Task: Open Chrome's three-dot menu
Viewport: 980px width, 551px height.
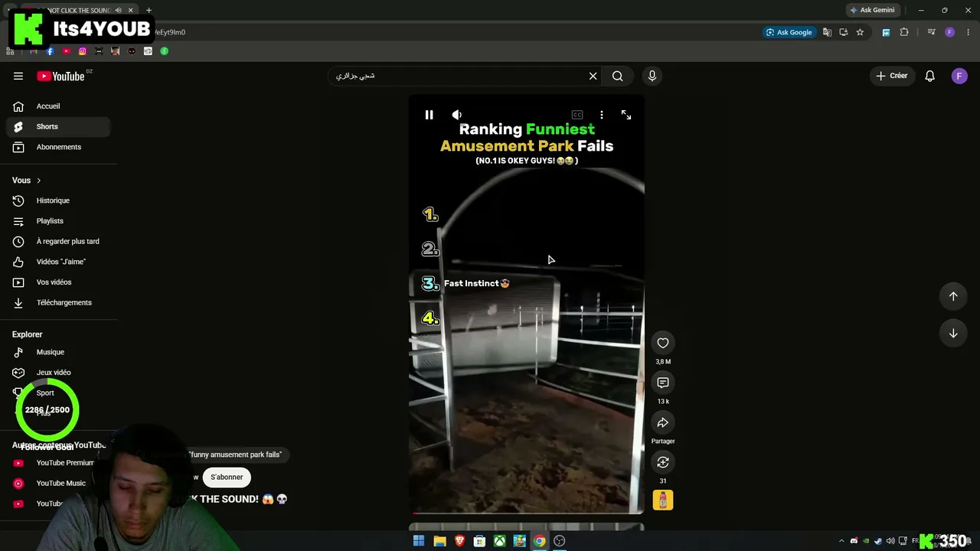Action: tap(969, 32)
